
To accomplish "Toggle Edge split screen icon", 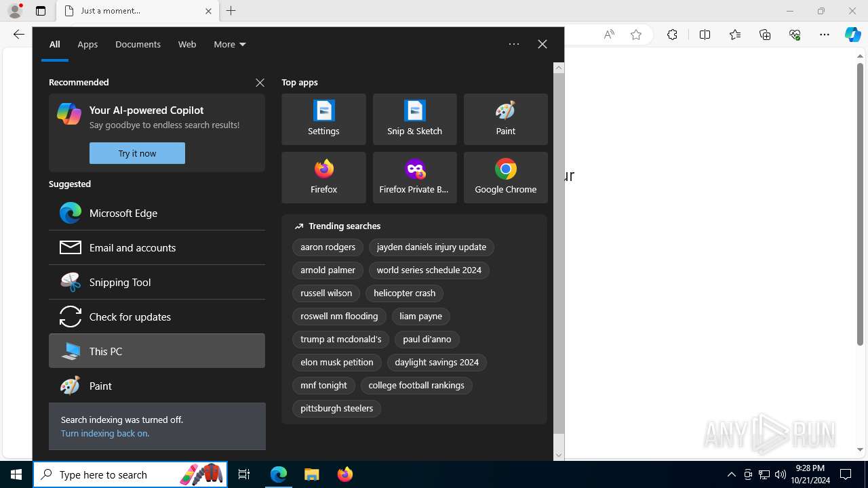I will tap(705, 35).
